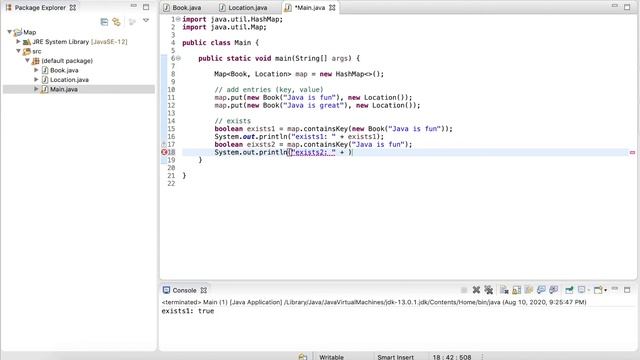
Task: Click the red overview ruler error mark
Action: tap(632, 152)
